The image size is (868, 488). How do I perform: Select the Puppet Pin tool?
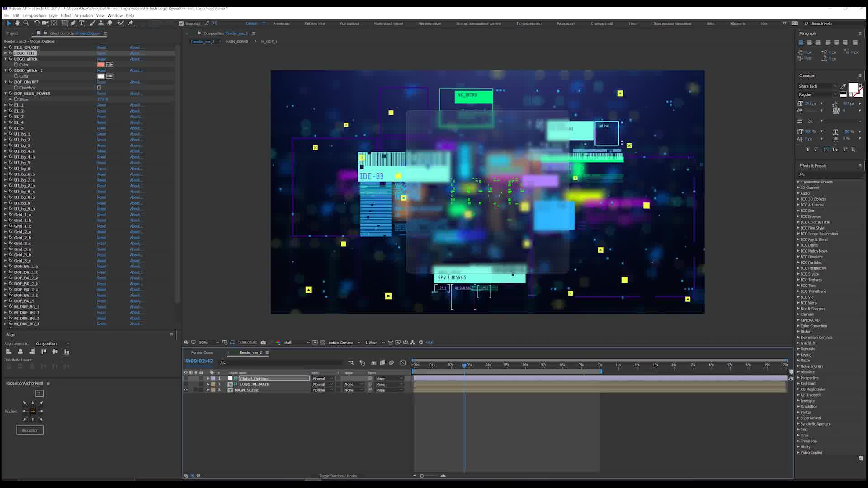(131, 23)
